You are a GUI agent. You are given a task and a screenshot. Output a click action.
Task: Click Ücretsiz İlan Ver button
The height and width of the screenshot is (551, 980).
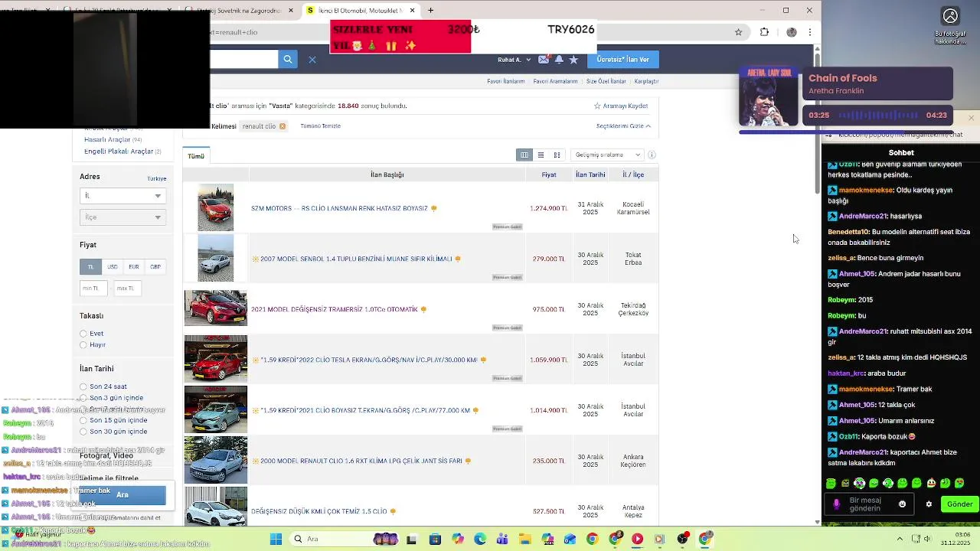622,60
